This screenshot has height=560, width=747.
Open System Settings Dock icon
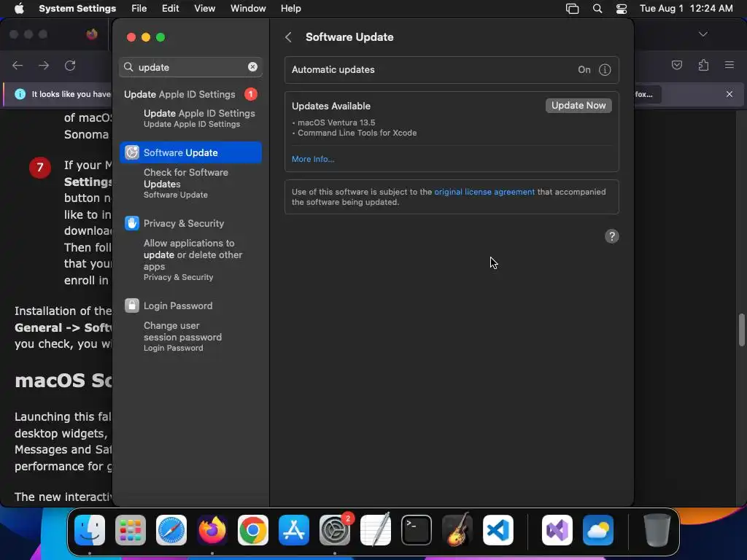pyautogui.click(x=335, y=530)
